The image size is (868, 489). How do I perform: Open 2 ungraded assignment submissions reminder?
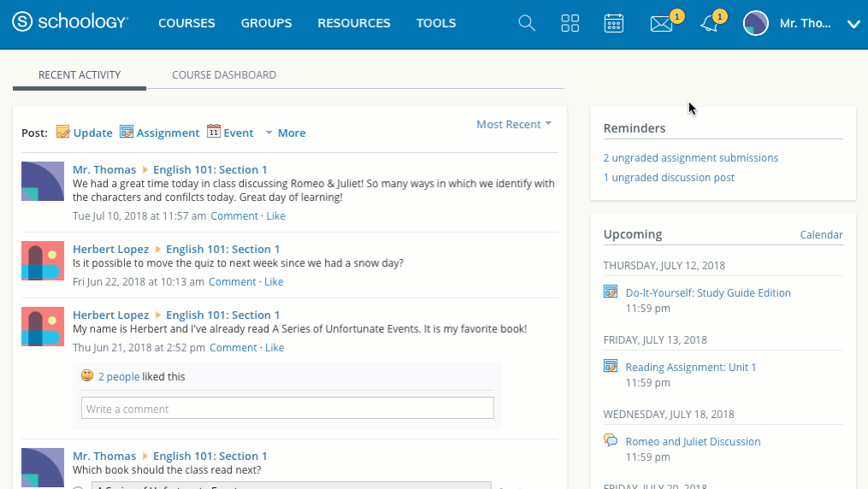[x=691, y=158]
